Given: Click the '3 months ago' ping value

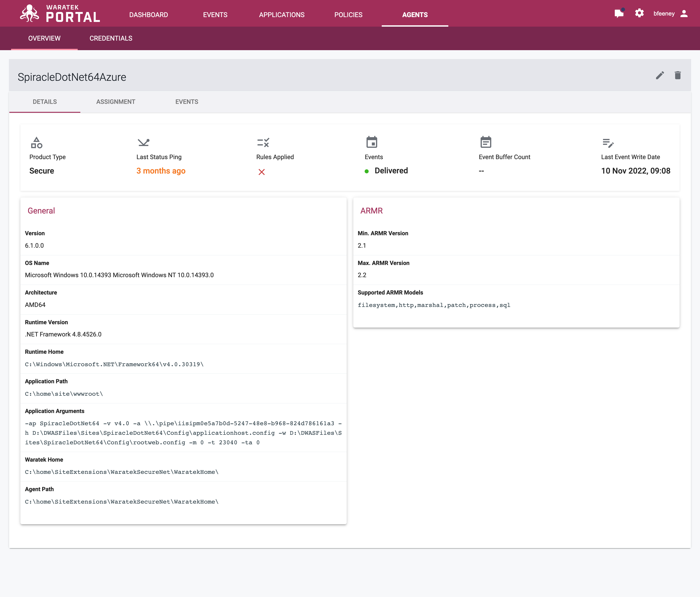Looking at the screenshot, I should pyautogui.click(x=161, y=171).
